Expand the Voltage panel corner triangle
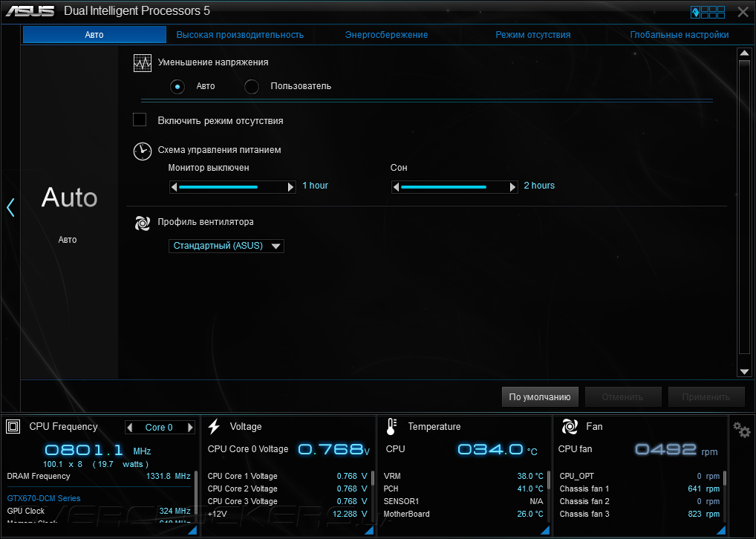 (369, 530)
